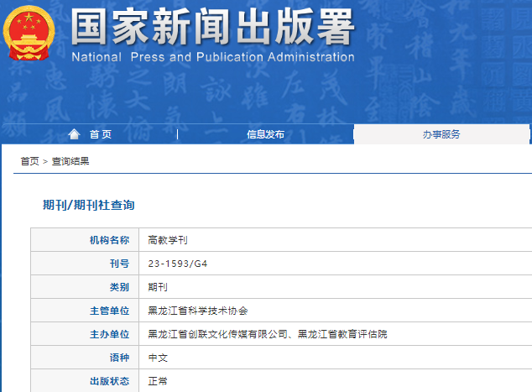Click the 类别 row label
Screen dimensions: 532x392
tap(119, 287)
